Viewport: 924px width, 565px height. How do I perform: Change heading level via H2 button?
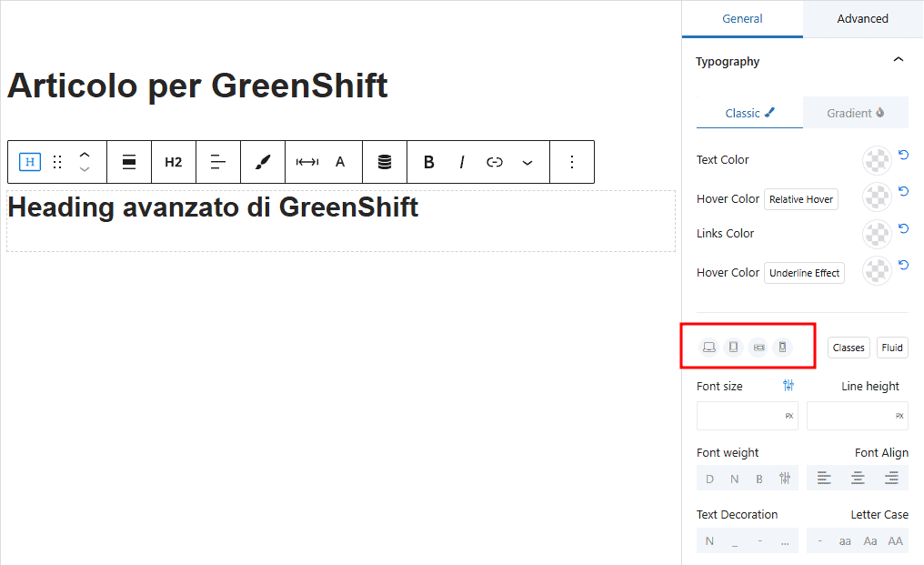tap(173, 162)
